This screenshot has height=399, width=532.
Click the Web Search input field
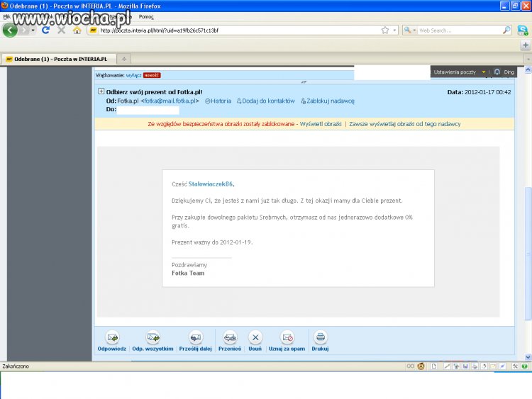click(460, 30)
